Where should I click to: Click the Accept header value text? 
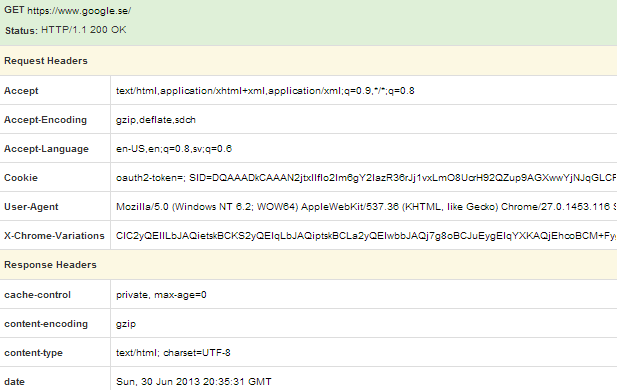(265, 91)
